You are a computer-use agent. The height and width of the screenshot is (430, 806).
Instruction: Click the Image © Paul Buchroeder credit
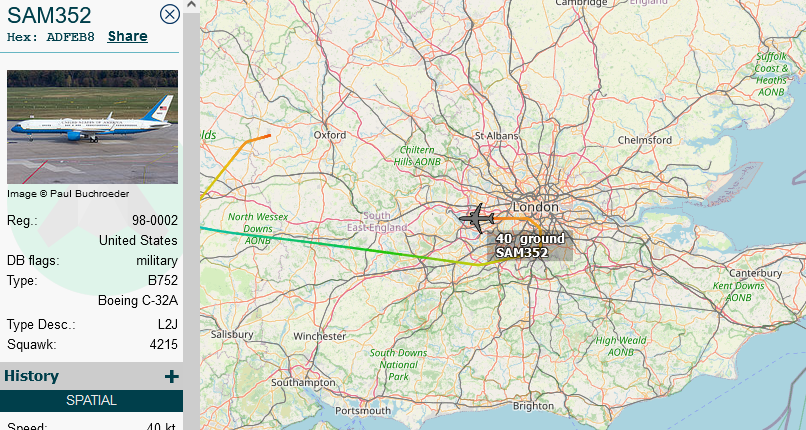[x=68, y=194]
